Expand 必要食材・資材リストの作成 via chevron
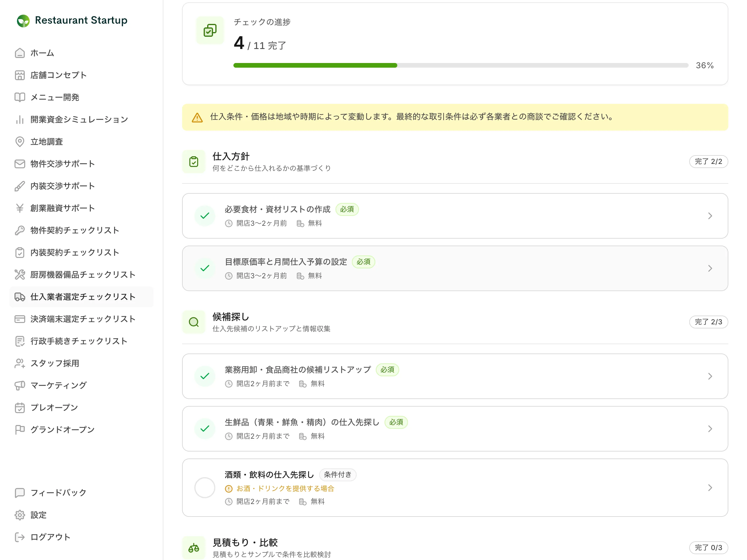 coord(710,216)
